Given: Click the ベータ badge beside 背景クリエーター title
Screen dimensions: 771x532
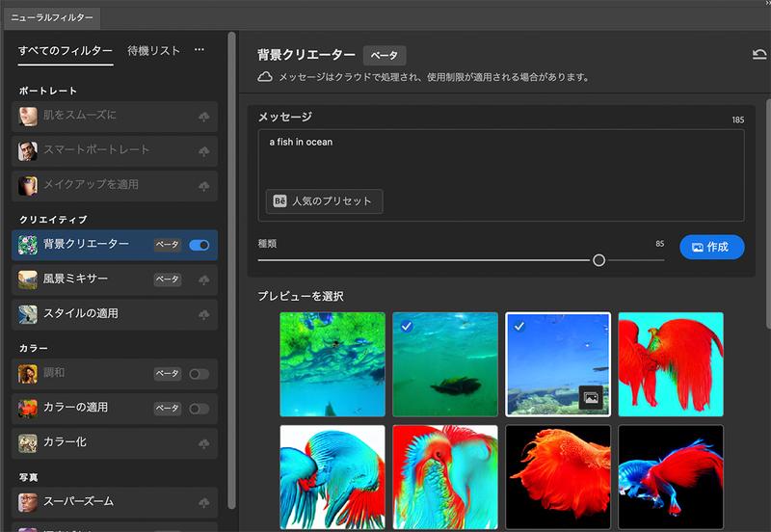Looking at the screenshot, I should pyautogui.click(x=385, y=56).
